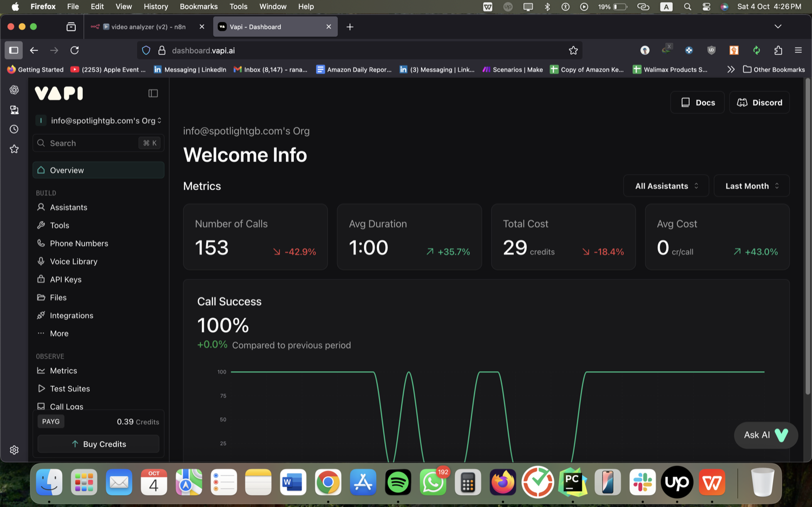
Task: Toggle the Firefox sidebar button
Action: pyautogui.click(x=14, y=50)
